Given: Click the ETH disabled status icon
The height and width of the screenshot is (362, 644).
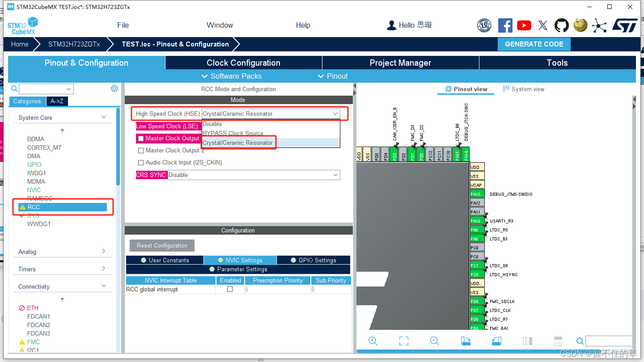Looking at the screenshot, I should [22, 308].
